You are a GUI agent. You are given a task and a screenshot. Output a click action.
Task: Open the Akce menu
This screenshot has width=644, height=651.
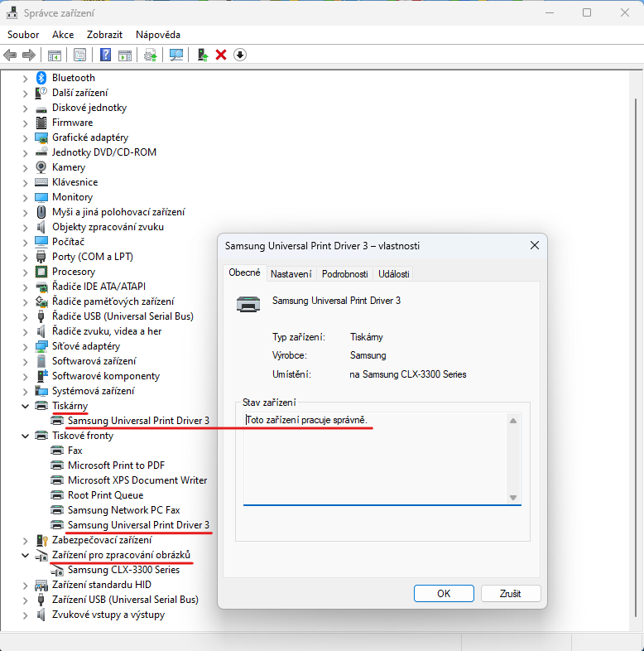tap(63, 35)
